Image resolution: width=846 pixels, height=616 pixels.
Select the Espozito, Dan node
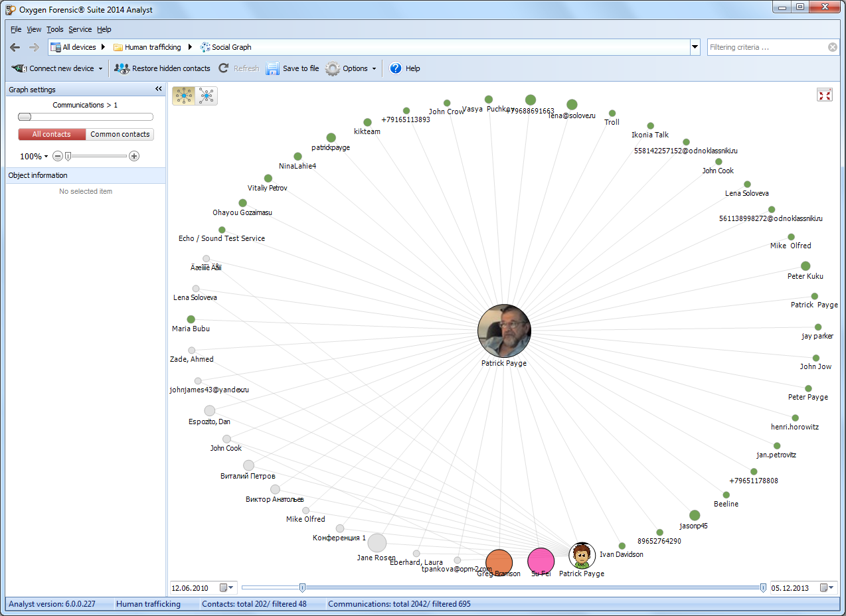(x=209, y=410)
